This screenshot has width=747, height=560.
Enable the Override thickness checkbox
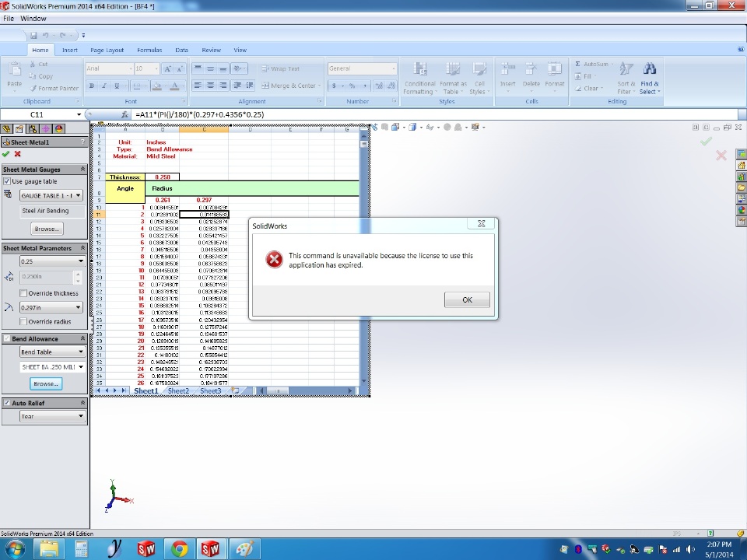[23, 293]
